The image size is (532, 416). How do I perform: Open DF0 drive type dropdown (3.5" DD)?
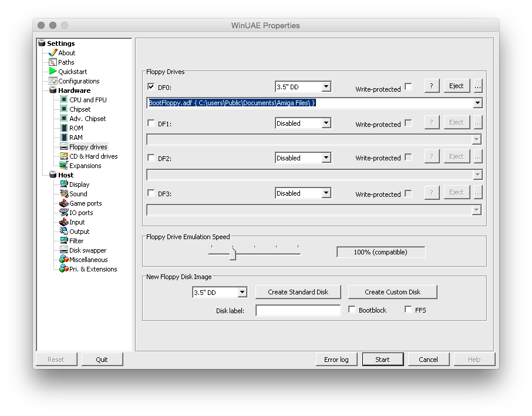(303, 86)
